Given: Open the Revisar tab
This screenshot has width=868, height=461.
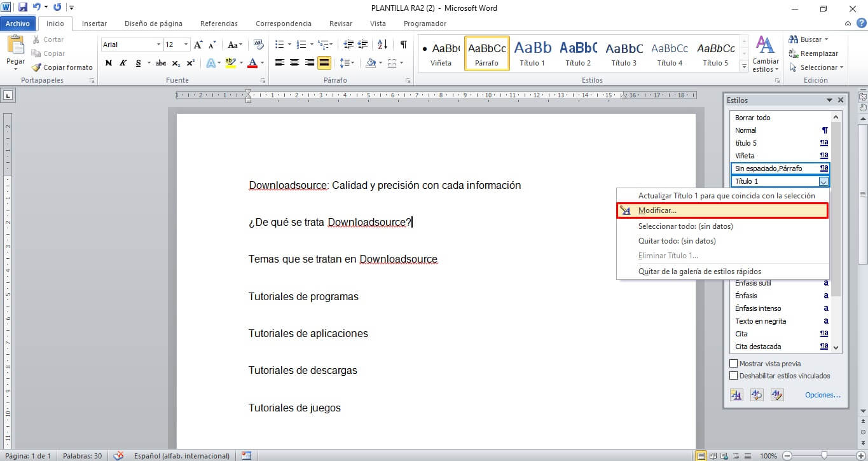Looking at the screenshot, I should [x=341, y=24].
